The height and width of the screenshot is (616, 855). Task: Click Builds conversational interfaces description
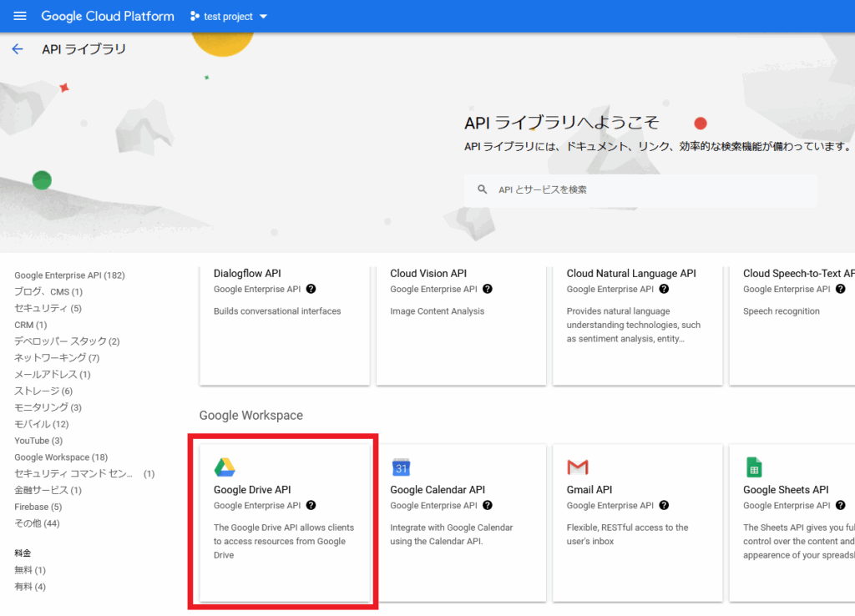[277, 311]
